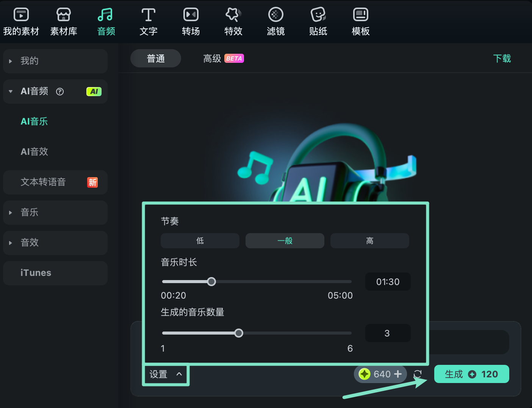Click the refresh icon beside the credits

pyautogui.click(x=418, y=374)
